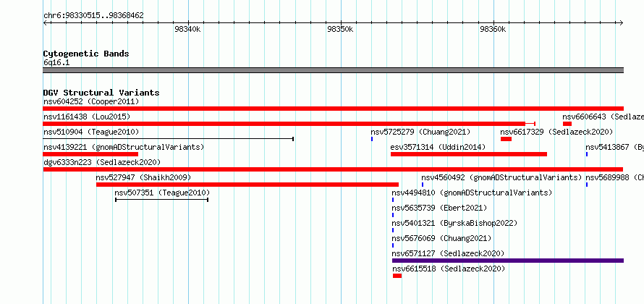Open nsv6571127 (Sedlazeck2020) label
Image resolution: width=644 pixels, height=304 pixels.
[448, 253]
